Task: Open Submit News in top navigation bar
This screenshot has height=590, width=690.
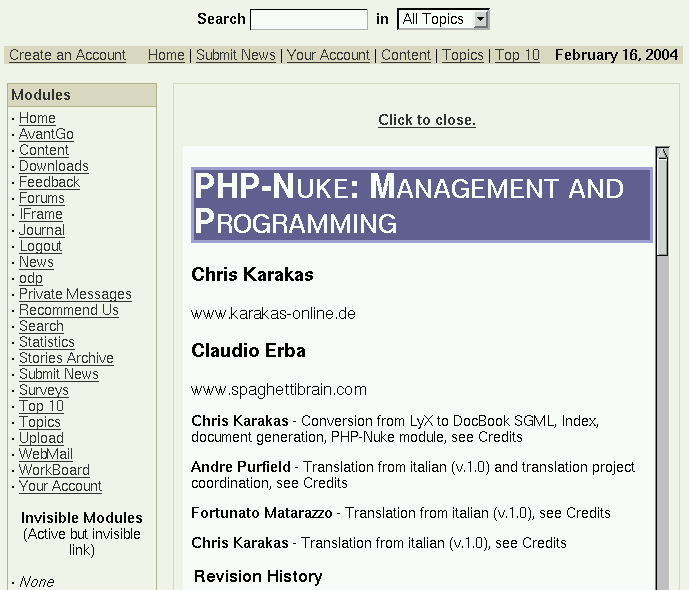Action: 236,55
